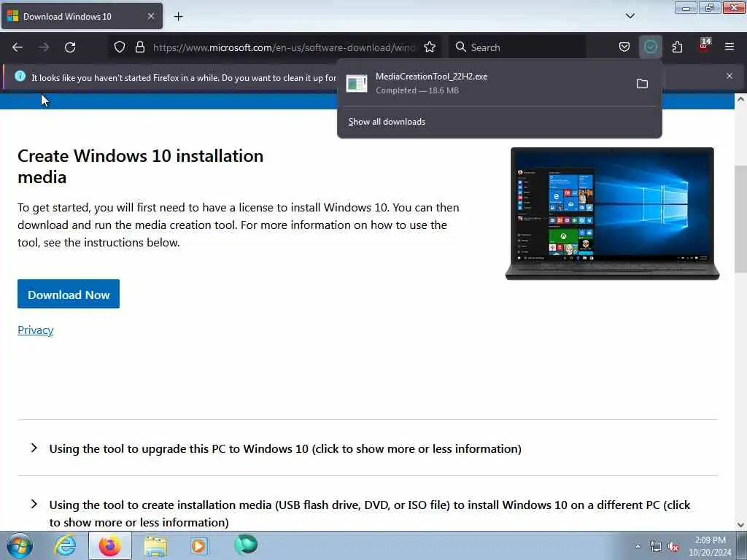
Task: Click the scrollbar up arrow
Action: tap(740, 99)
